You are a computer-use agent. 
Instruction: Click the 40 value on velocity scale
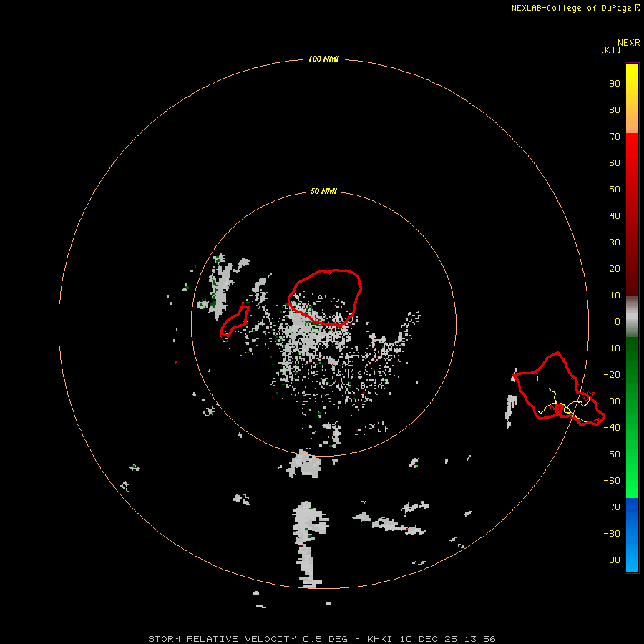615,215
